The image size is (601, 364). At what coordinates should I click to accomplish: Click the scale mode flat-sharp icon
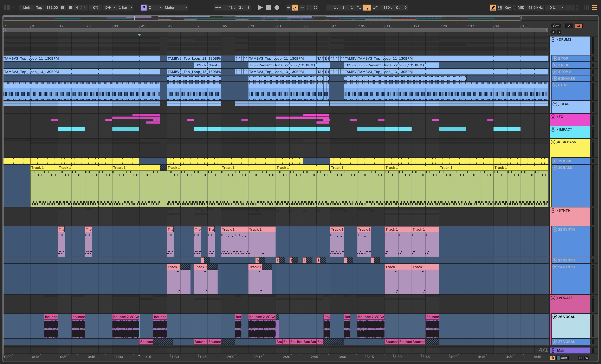(x=143, y=8)
